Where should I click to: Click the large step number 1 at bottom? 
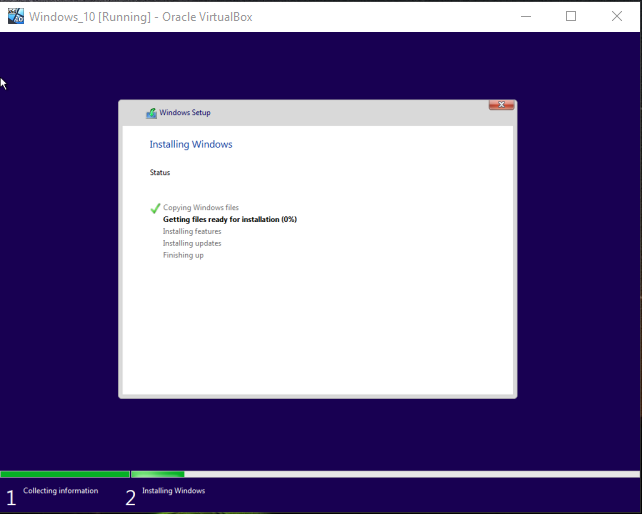(11, 497)
